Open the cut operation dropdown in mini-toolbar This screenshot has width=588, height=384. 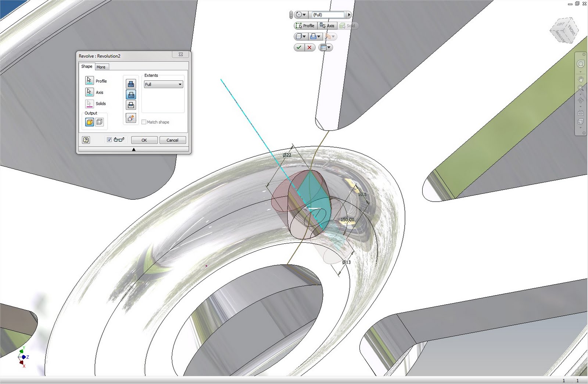[315, 37]
